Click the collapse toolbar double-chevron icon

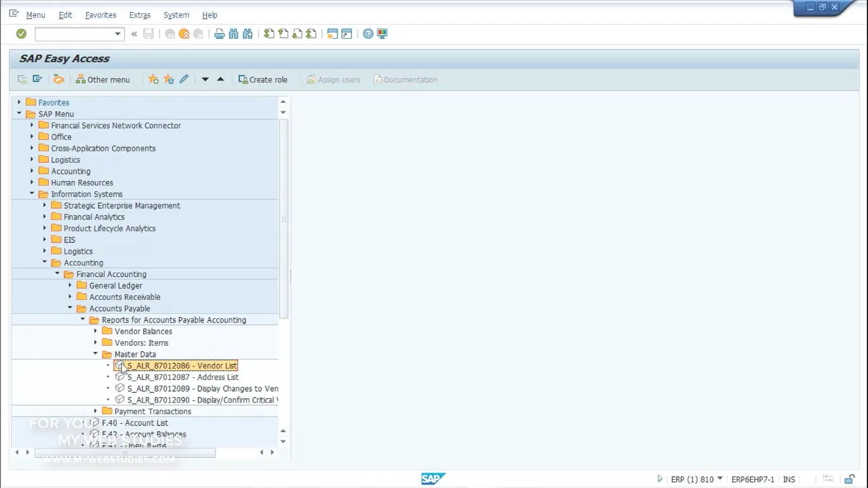point(134,34)
